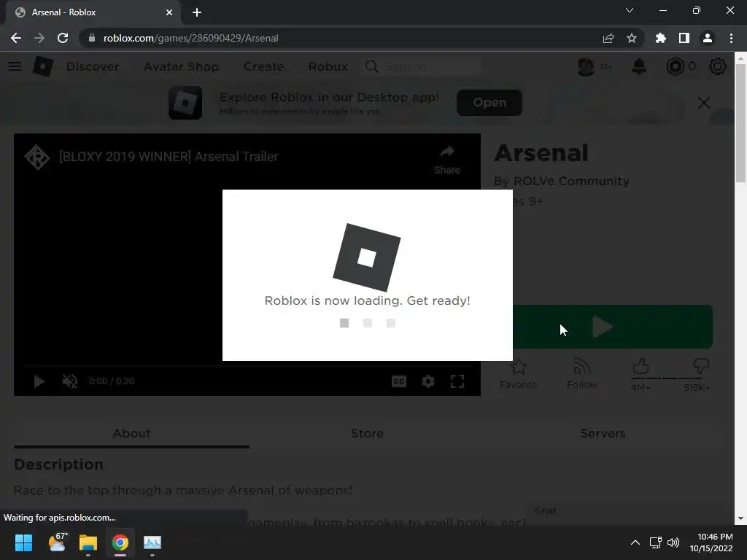Image resolution: width=747 pixels, height=560 pixels.
Task: Open the Roblox settings gear
Action: tap(718, 66)
